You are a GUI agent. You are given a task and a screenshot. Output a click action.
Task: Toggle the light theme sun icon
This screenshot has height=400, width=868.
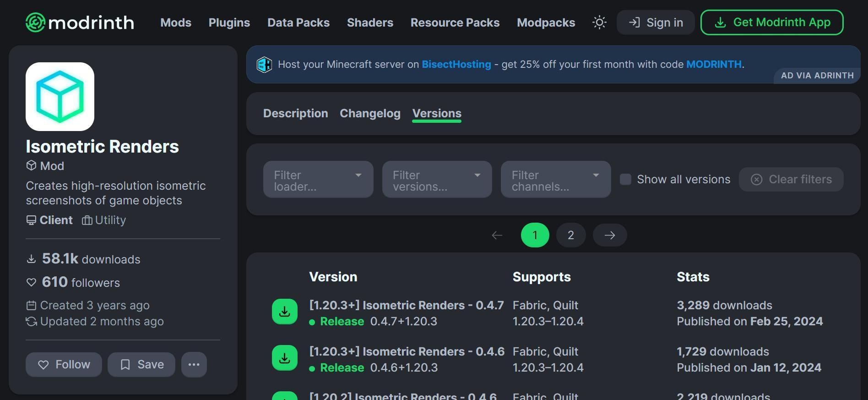(599, 22)
